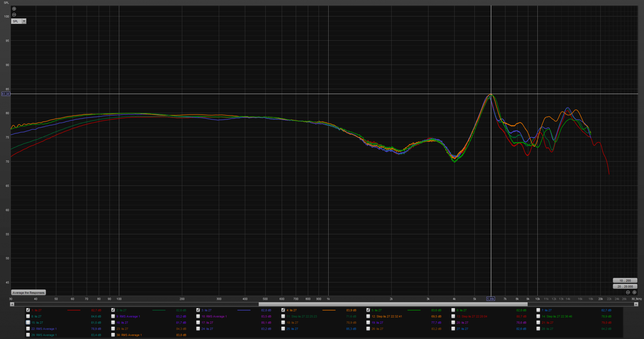The height and width of the screenshot is (339, 644).
Task: Click the 69,5 dB value of trace 12
Action: coord(436,316)
